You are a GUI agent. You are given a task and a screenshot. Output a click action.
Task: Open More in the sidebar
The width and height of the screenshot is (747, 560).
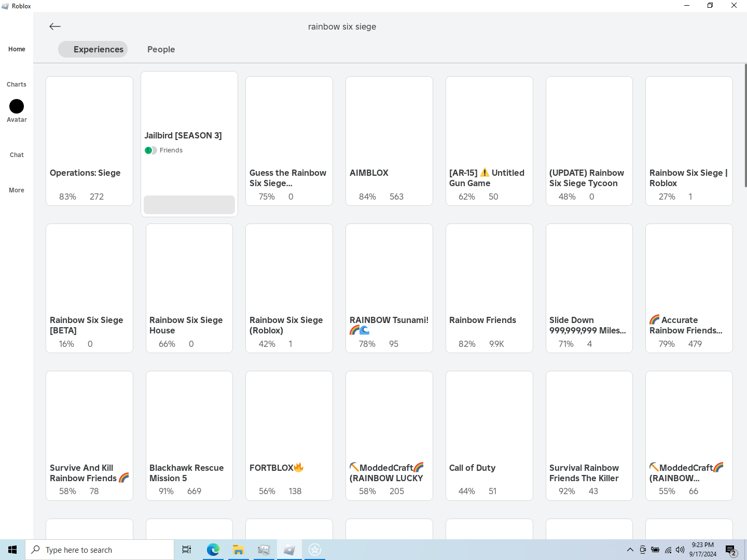[x=17, y=190]
